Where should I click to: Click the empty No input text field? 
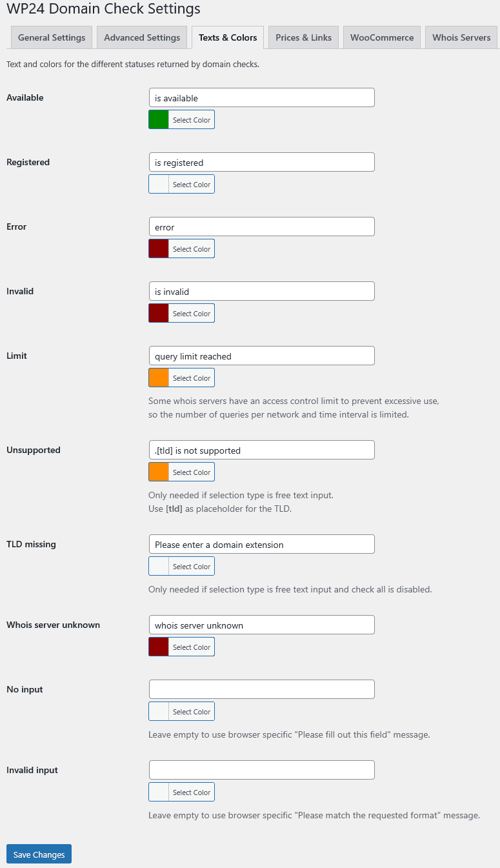point(261,689)
